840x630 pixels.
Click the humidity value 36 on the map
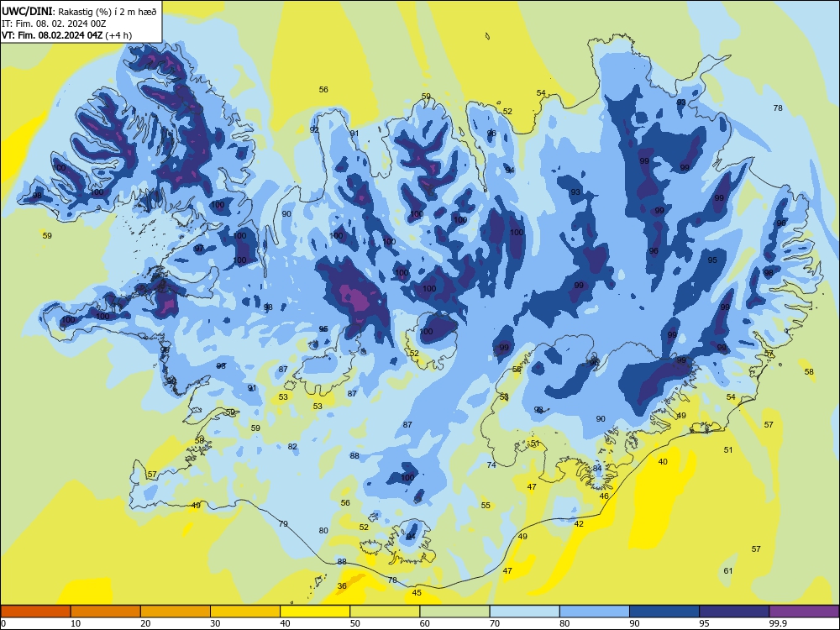(342, 586)
